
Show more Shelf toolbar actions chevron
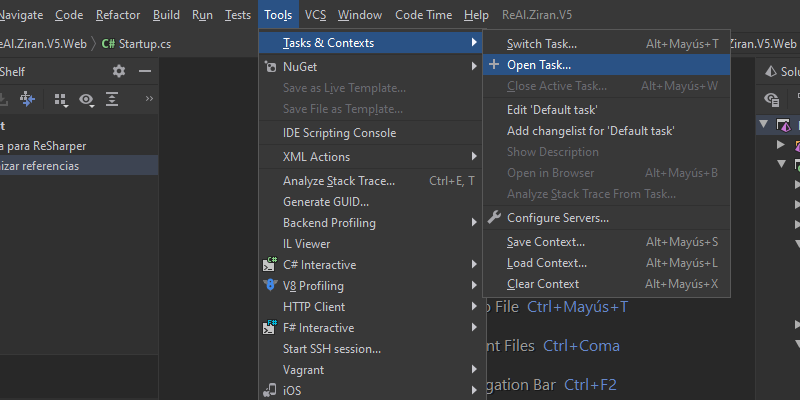coord(149,98)
